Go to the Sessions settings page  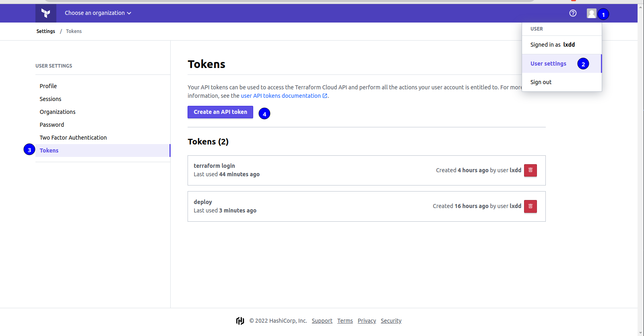click(50, 99)
